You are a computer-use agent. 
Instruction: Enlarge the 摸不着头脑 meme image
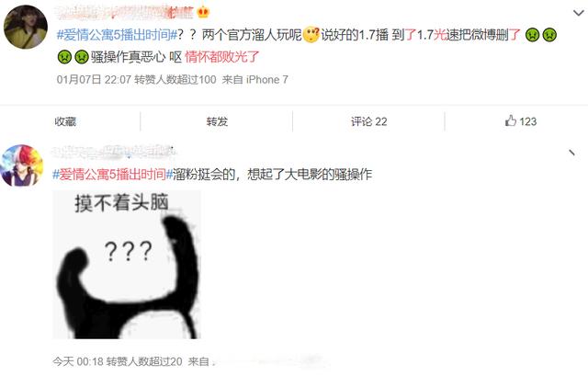[x=127, y=265]
